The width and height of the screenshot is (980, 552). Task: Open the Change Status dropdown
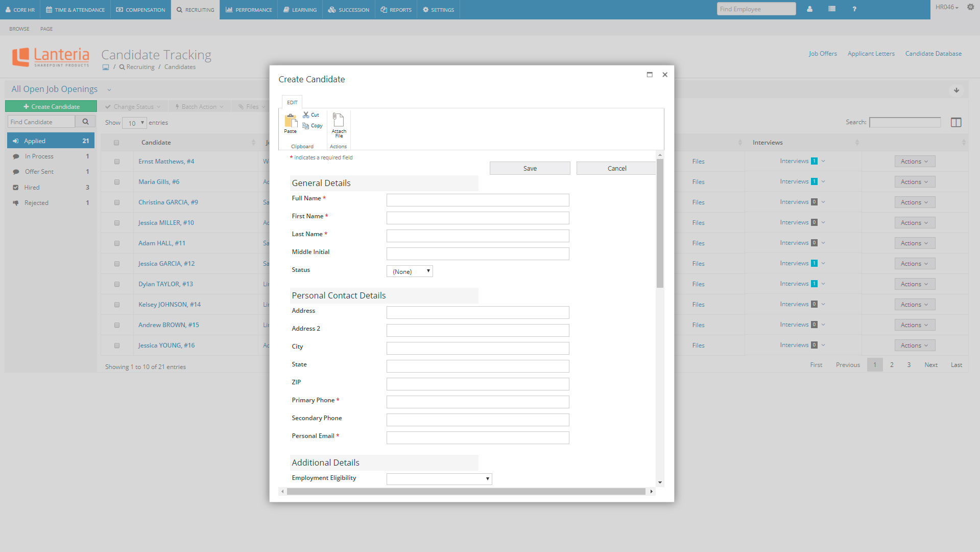point(133,107)
